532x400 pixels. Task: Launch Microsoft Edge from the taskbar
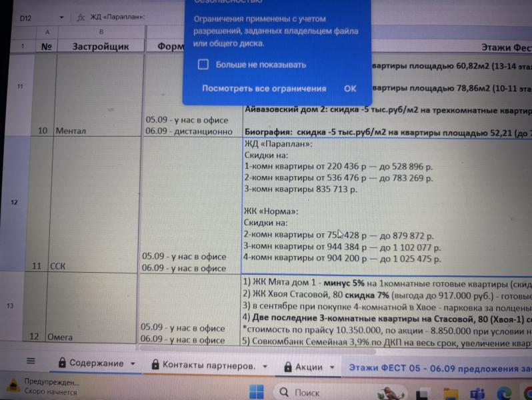[504, 393]
